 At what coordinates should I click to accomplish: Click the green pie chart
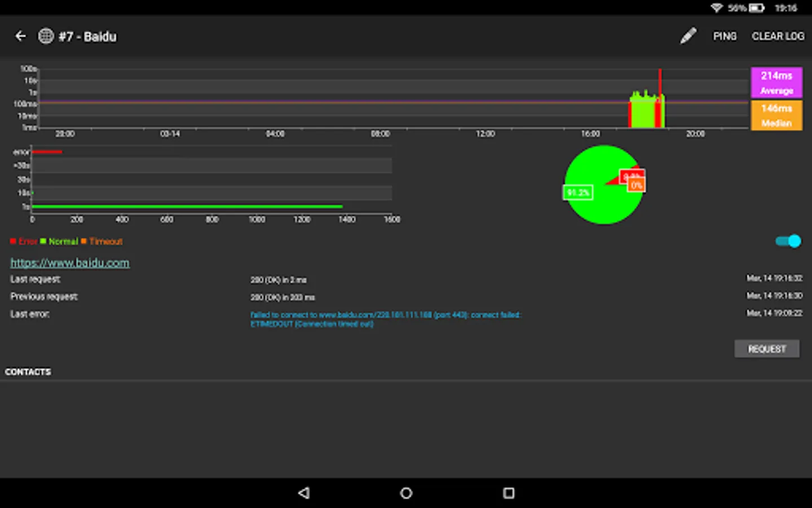point(603,185)
